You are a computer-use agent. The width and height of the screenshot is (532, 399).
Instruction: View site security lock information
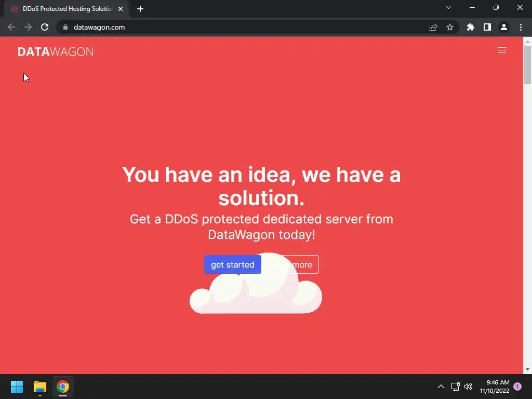65,27
